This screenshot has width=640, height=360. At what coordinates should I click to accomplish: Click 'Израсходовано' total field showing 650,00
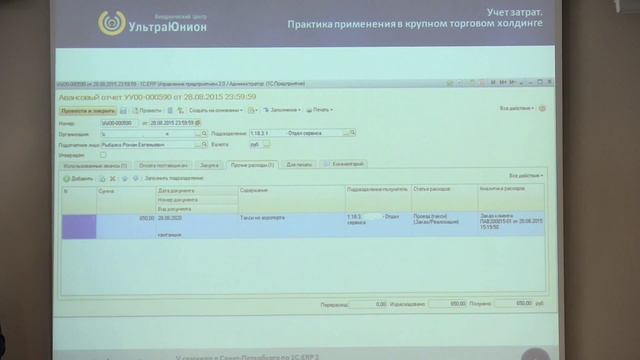[447, 304]
